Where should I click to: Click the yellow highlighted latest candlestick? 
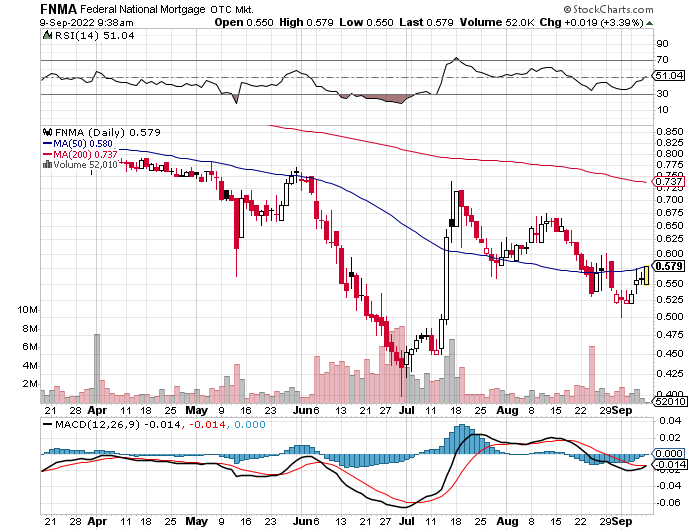(646, 275)
